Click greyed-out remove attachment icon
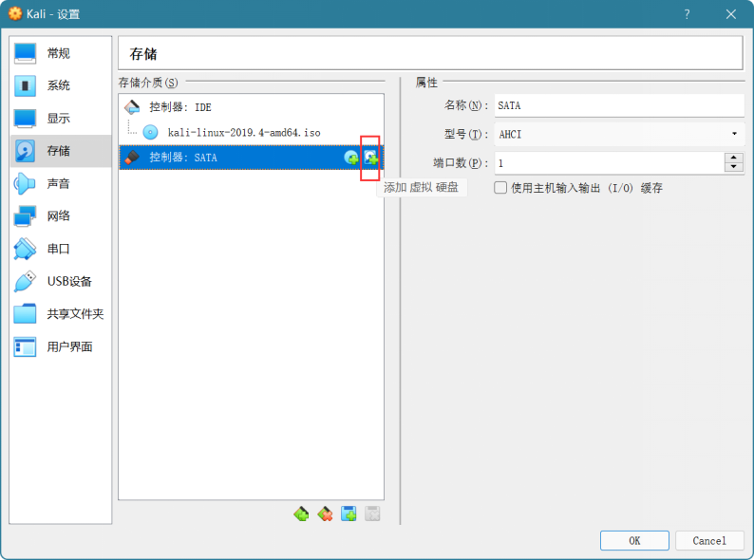 tap(372, 513)
